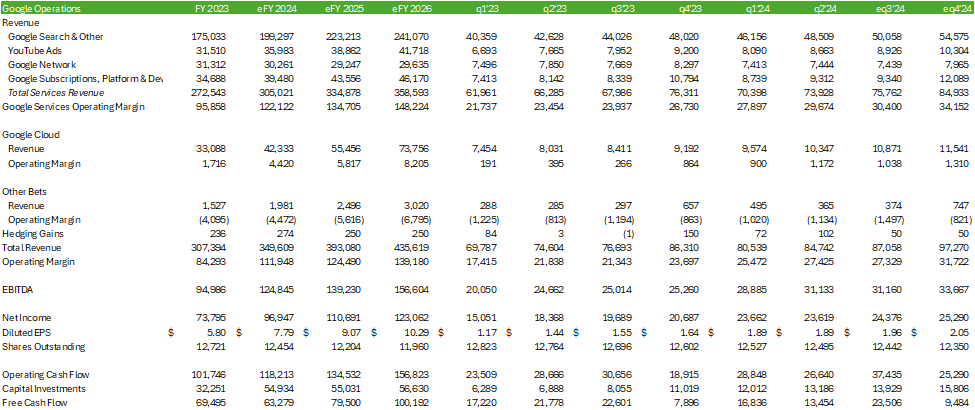Click the Diluted EPS value 10.29
The height and width of the screenshot is (410, 975).
418,332
